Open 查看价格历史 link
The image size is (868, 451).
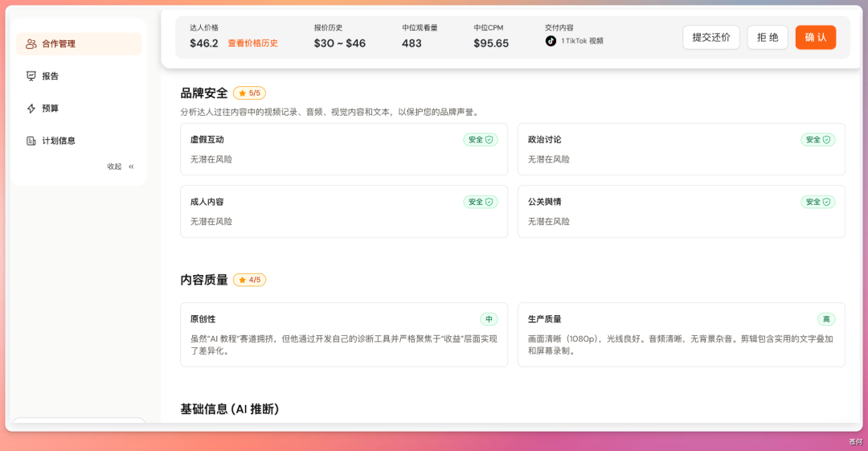click(253, 43)
